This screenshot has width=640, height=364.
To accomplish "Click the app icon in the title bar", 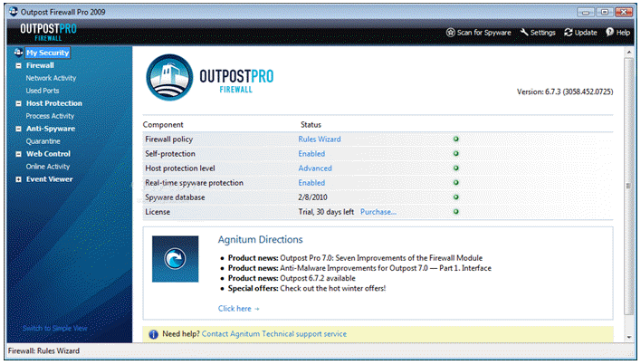I will 13,11.
